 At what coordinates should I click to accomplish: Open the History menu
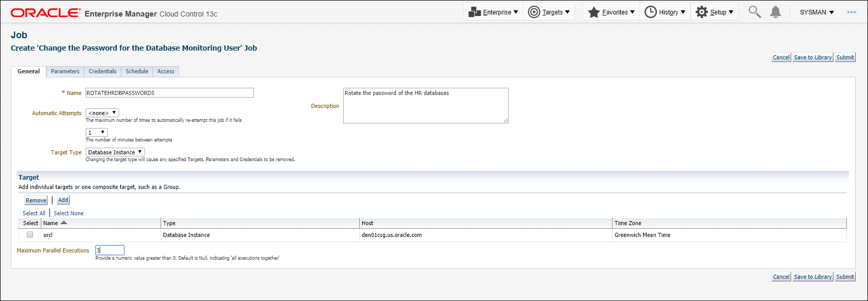(x=665, y=12)
